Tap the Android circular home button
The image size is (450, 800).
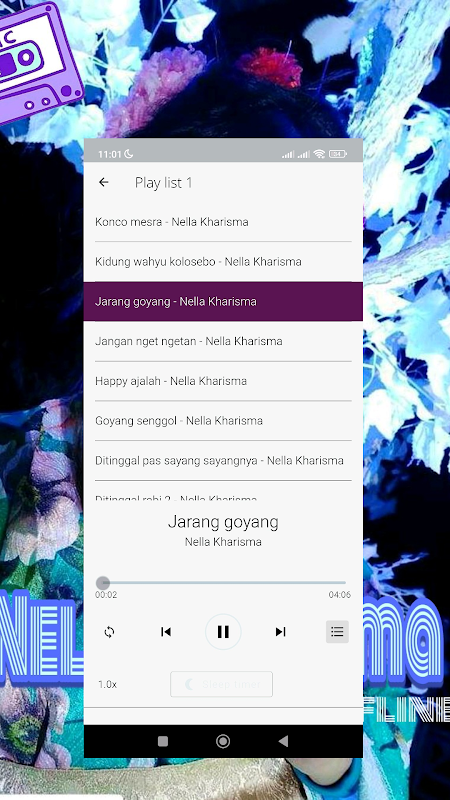(x=223, y=741)
